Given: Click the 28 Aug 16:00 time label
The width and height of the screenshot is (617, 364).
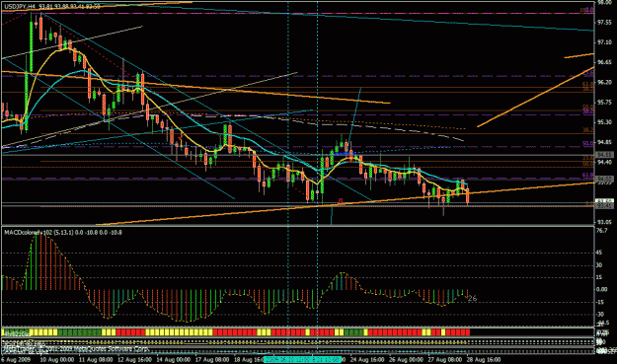Looking at the screenshot, I should (484, 360).
